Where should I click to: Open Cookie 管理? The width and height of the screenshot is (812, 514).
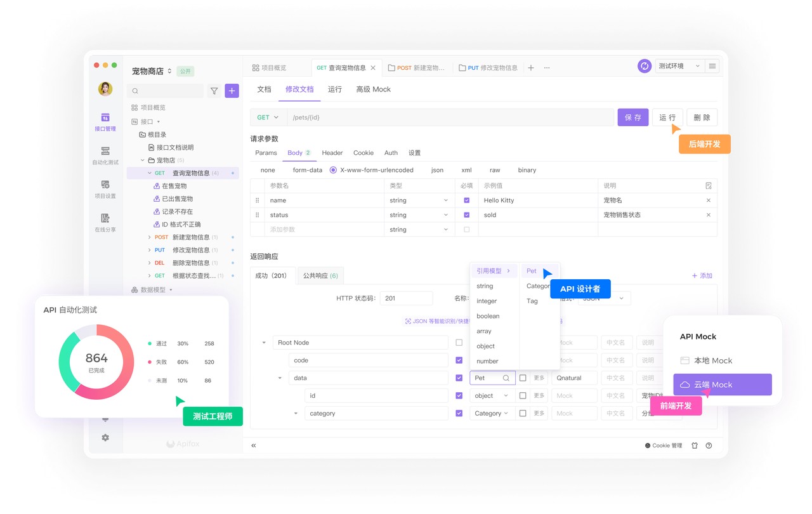(x=664, y=445)
